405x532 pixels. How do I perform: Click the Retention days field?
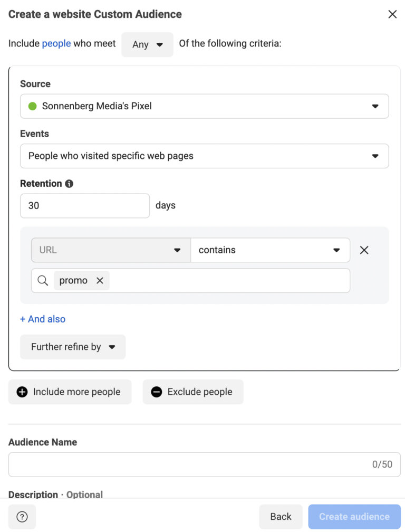click(x=84, y=206)
